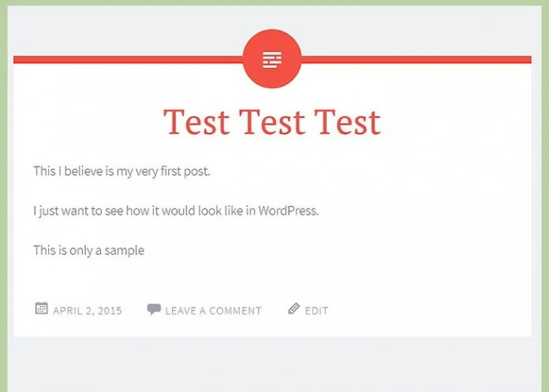The width and height of the screenshot is (549, 392).
Task: Click the calendar icon beside the date
Action: [x=41, y=308]
